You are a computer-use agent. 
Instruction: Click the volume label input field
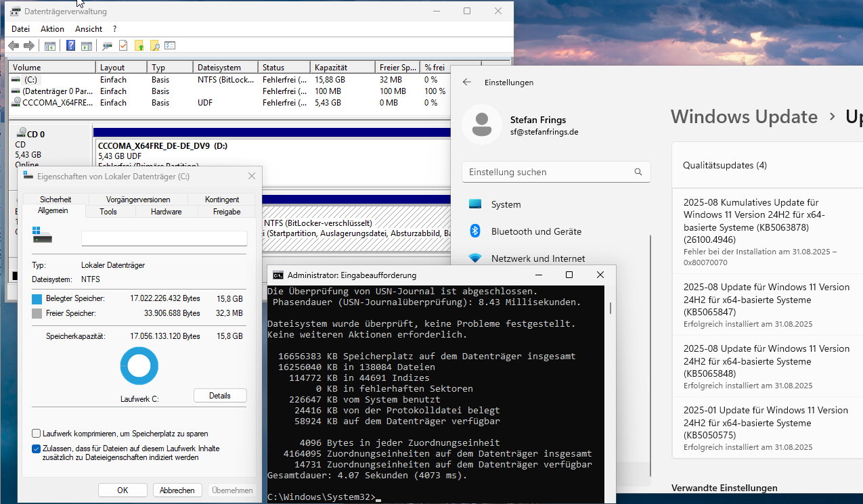point(164,238)
